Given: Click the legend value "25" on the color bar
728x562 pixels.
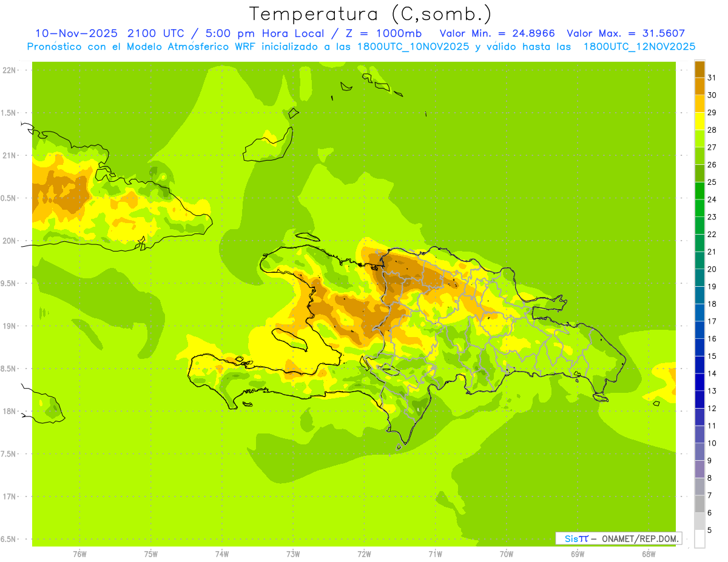Looking at the screenshot, I should coord(712,182).
